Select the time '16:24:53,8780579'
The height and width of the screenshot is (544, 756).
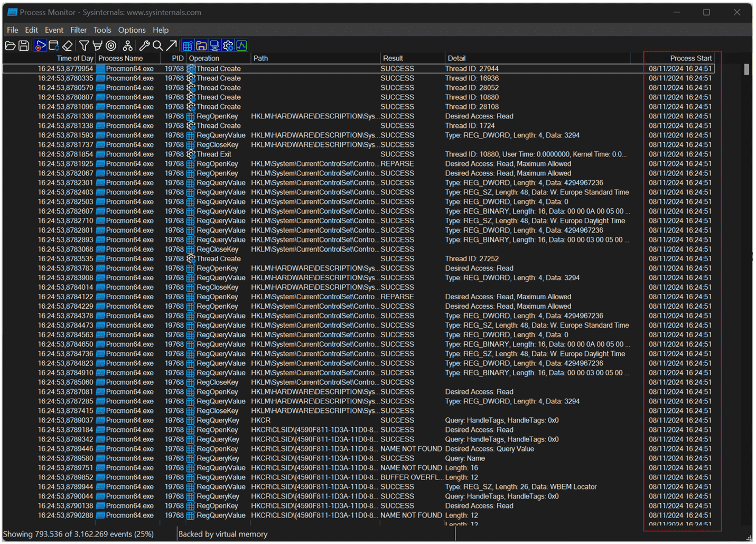pyautogui.click(x=66, y=88)
